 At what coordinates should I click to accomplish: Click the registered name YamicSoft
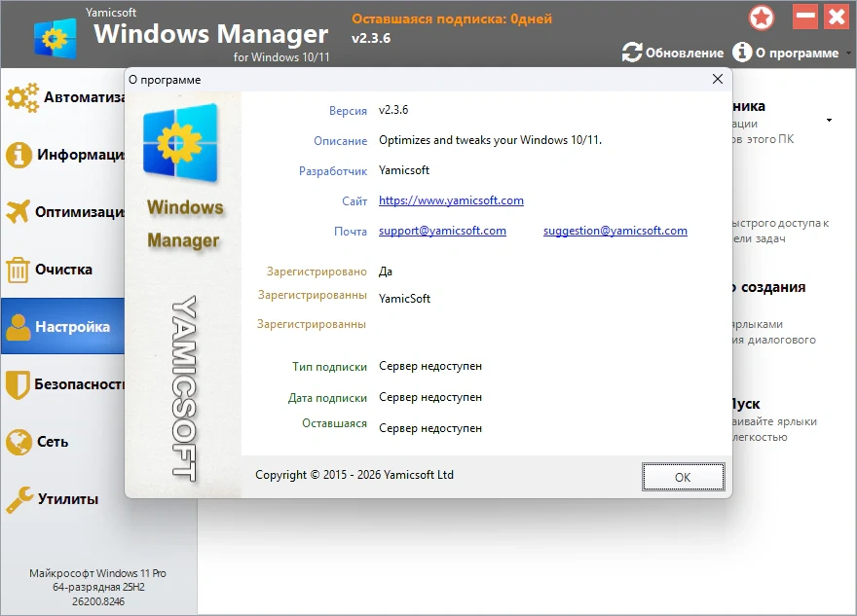tap(404, 299)
